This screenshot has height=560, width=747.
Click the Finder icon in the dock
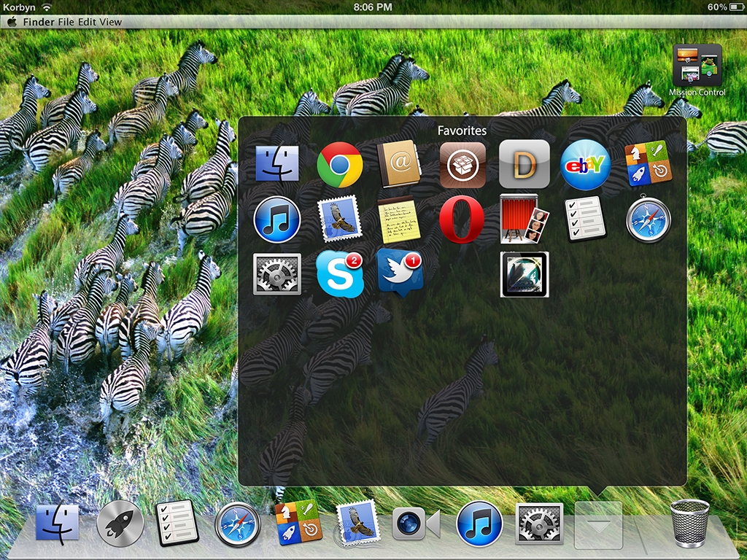(x=58, y=524)
